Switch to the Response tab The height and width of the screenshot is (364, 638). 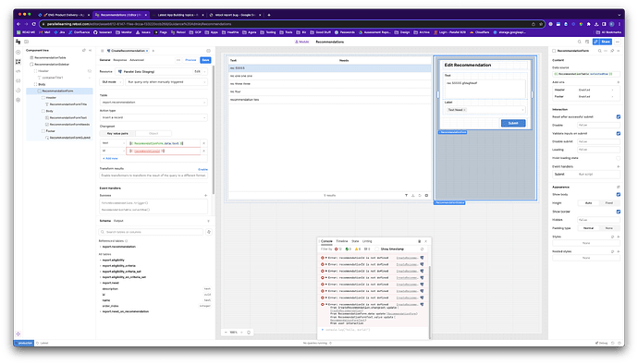119,60
